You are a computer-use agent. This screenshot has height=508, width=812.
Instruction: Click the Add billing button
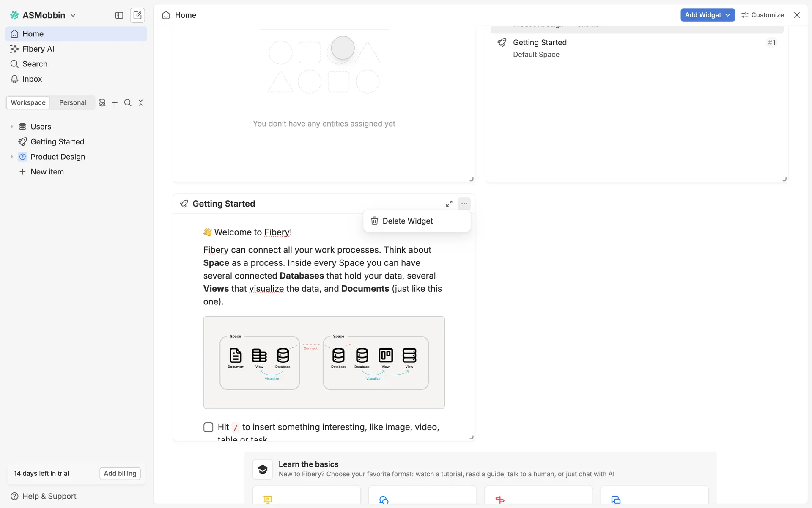(x=120, y=473)
